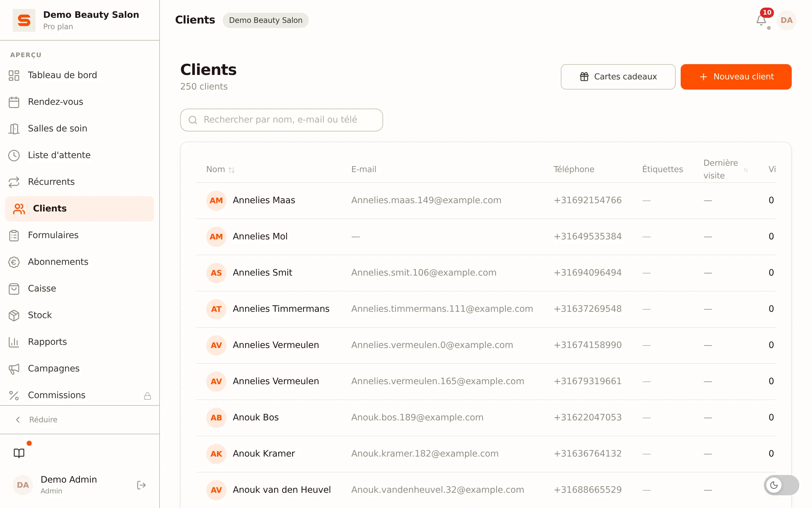
Task: Click the Stock box icon
Action: 14,315
